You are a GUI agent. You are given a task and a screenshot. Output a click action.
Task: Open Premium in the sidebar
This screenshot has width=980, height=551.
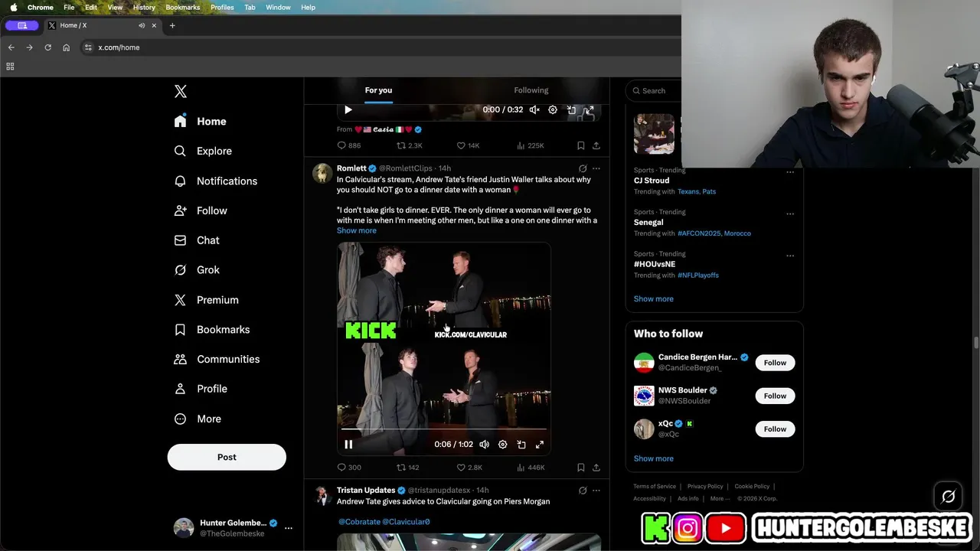[x=206, y=300]
